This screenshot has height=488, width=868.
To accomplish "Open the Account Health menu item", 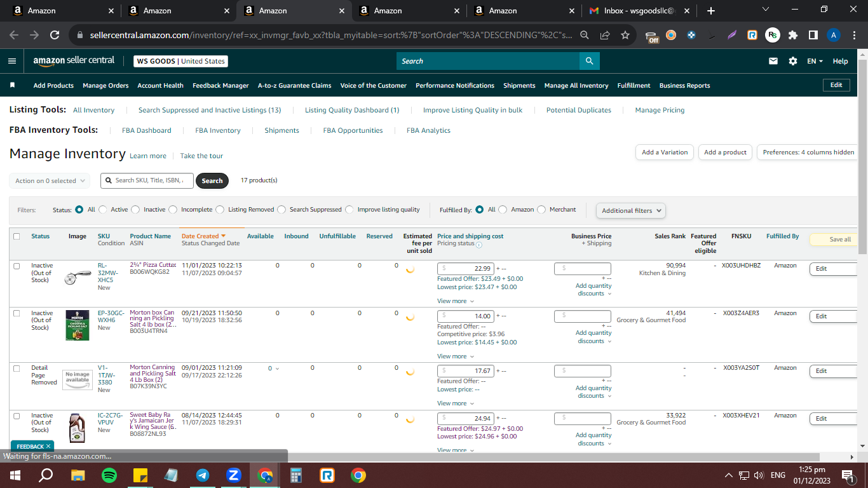I will [161, 85].
